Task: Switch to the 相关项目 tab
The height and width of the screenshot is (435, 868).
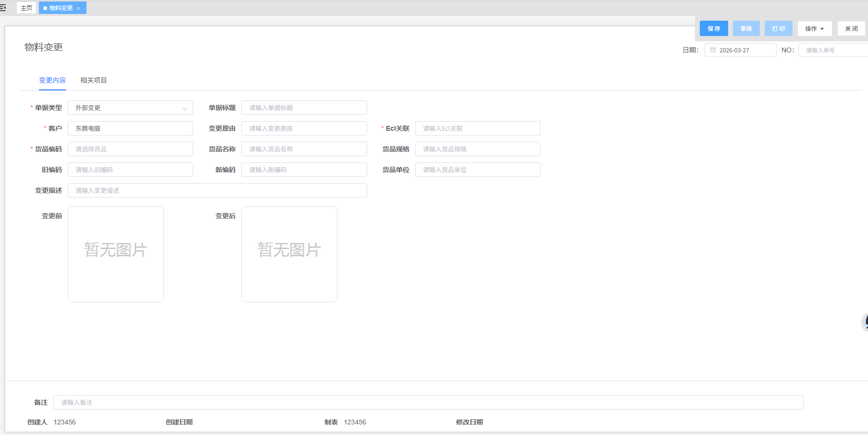Action: (93, 80)
